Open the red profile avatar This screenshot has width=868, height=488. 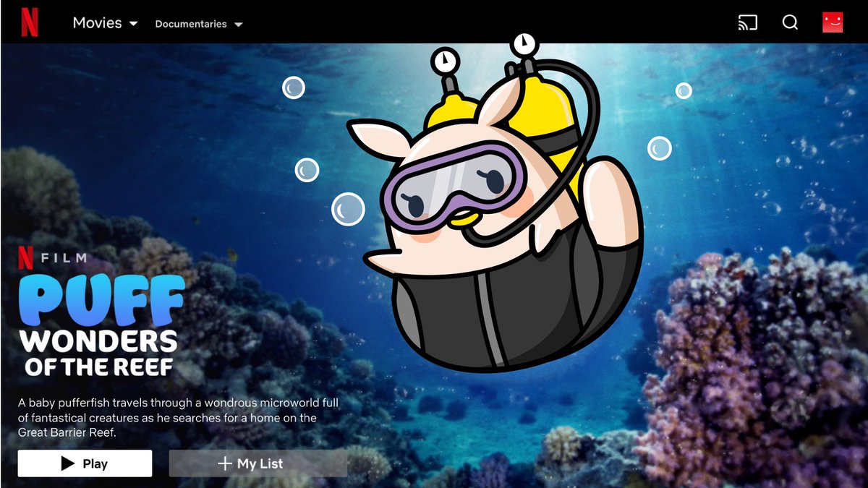click(x=833, y=22)
